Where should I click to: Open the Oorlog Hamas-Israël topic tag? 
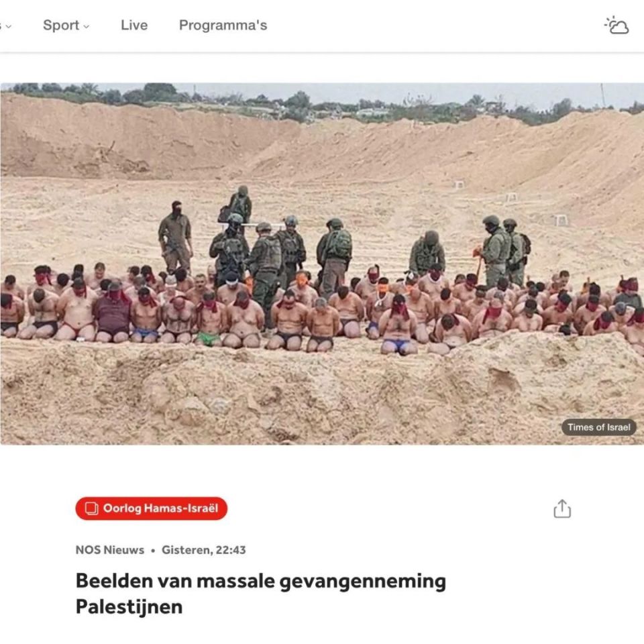tap(151, 508)
